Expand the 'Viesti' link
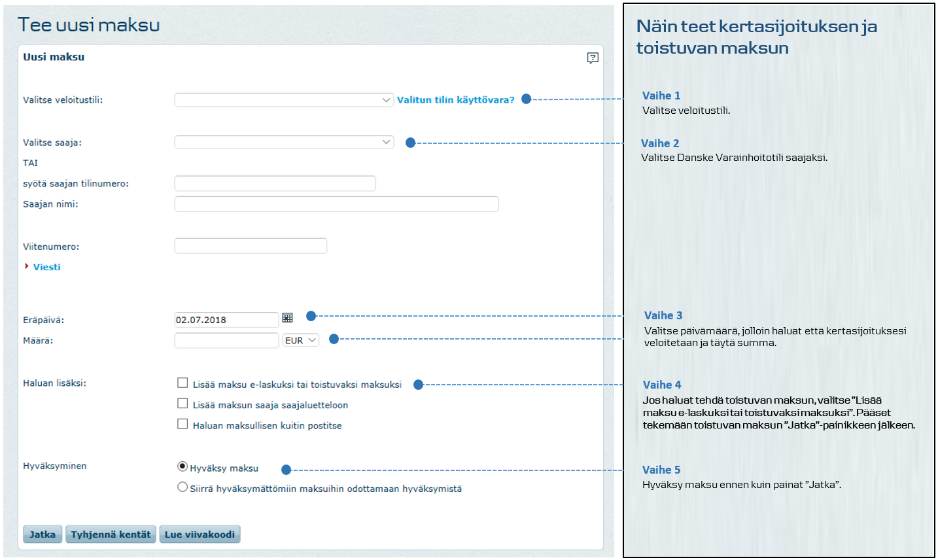 pos(46,267)
